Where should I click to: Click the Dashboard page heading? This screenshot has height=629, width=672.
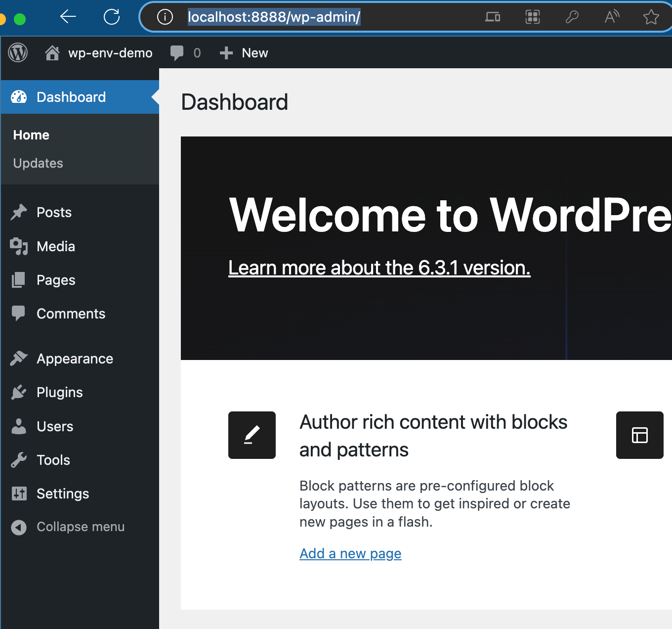(x=235, y=102)
